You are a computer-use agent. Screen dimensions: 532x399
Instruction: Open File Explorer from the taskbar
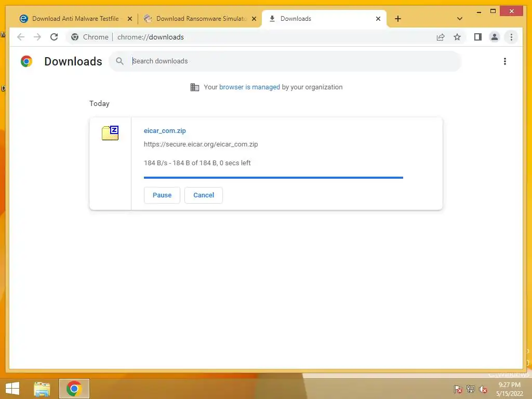click(42, 389)
